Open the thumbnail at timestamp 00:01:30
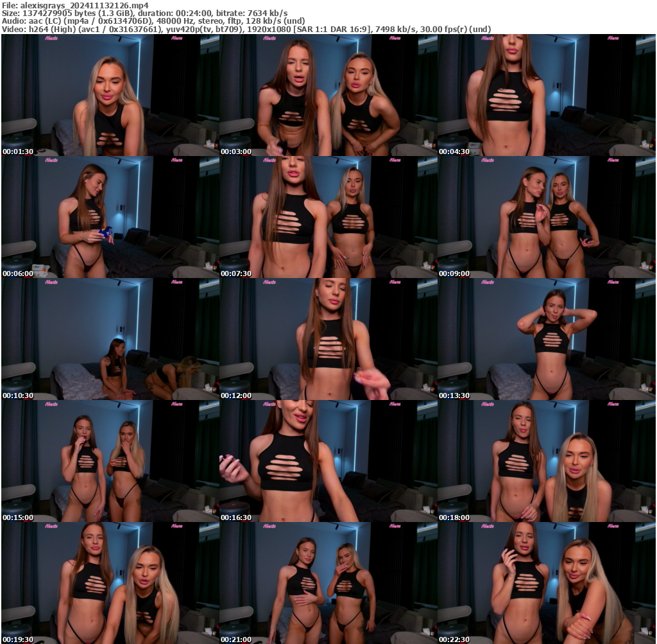 pos(109,93)
